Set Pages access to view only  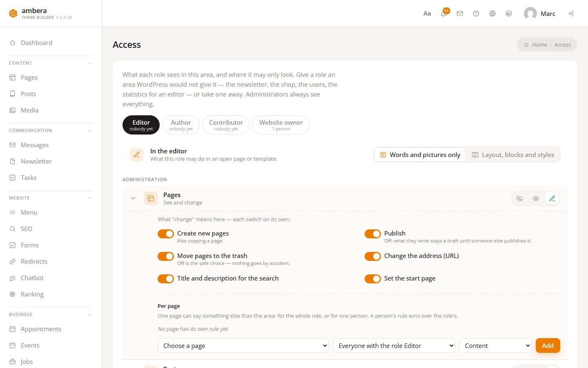536,198
